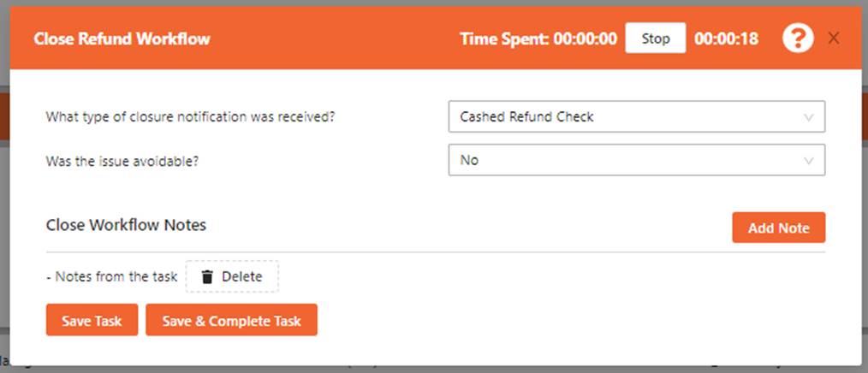Click the chevron arrow on the 'No' field
The width and height of the screenshot is (868, 373).
(808, 160)
